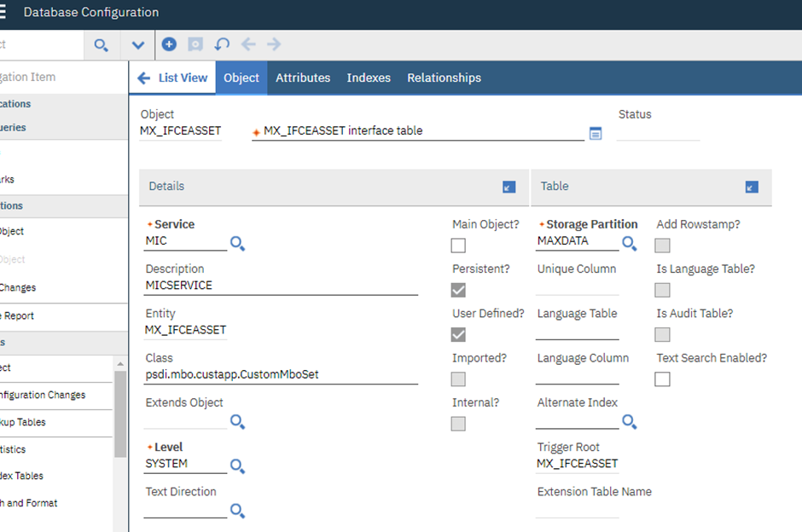Click the previous record arrow
Screen dimensions: 802x532
click(247, 44)
